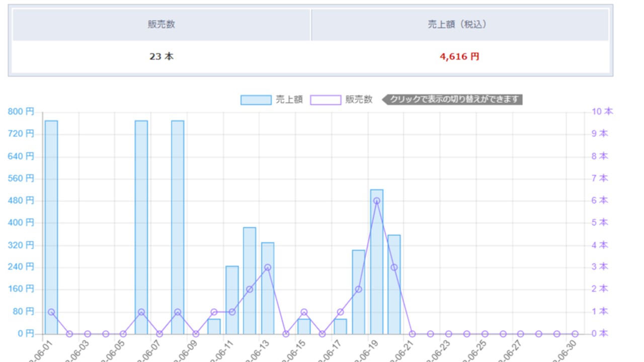Click the sales bar for 06-06
The height and width of the screenshot is (362, 644).
141,227
